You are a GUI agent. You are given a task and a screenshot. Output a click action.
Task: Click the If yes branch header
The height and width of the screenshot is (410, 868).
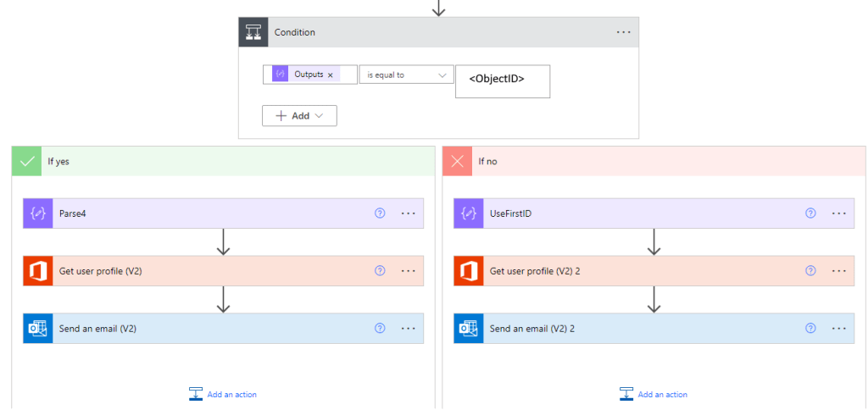point(224,161)
